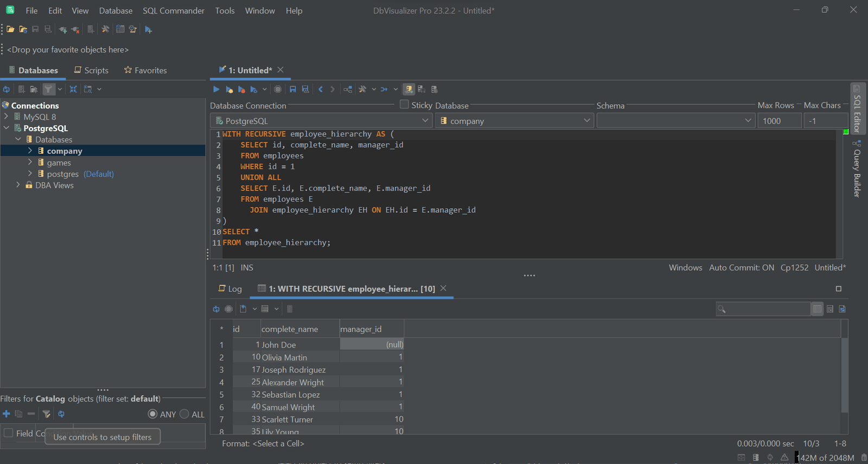Screen dimensions: 868x464
Task: Open the Schema dropdown
Action: (x=675, y=120)
